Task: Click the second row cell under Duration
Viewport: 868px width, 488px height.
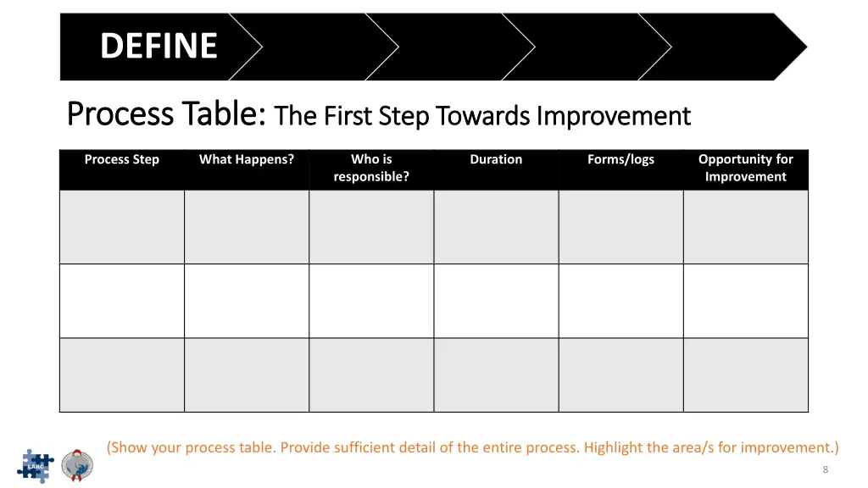Action: 496,301
